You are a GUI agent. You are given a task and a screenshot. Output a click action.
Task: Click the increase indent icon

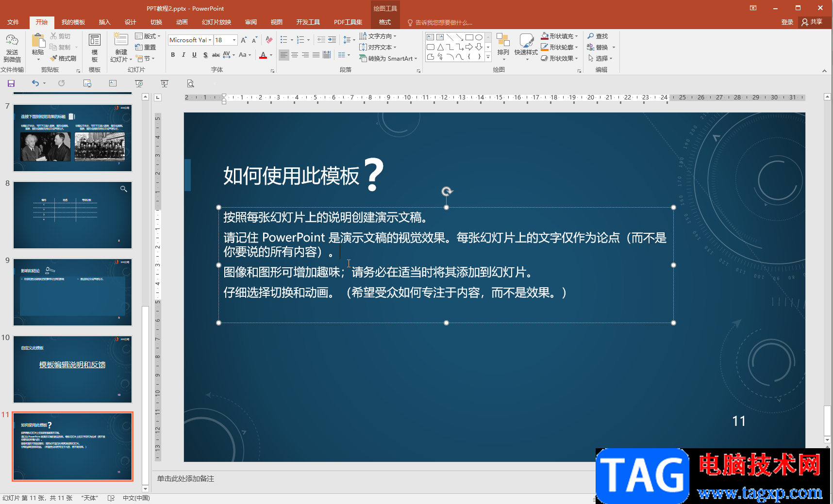point(332,40)
